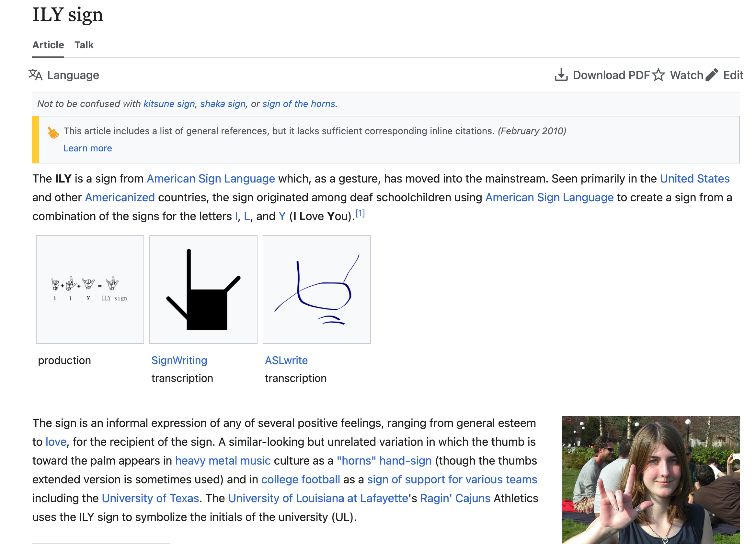This screenshot has height=544, width=756.
Task: Open 'sign of the horns' link
Action: point(299,104)
